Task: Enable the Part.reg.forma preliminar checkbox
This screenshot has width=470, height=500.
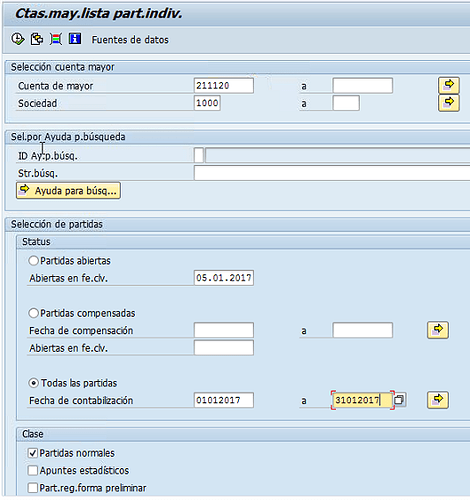Action: (x=33, y=488)
